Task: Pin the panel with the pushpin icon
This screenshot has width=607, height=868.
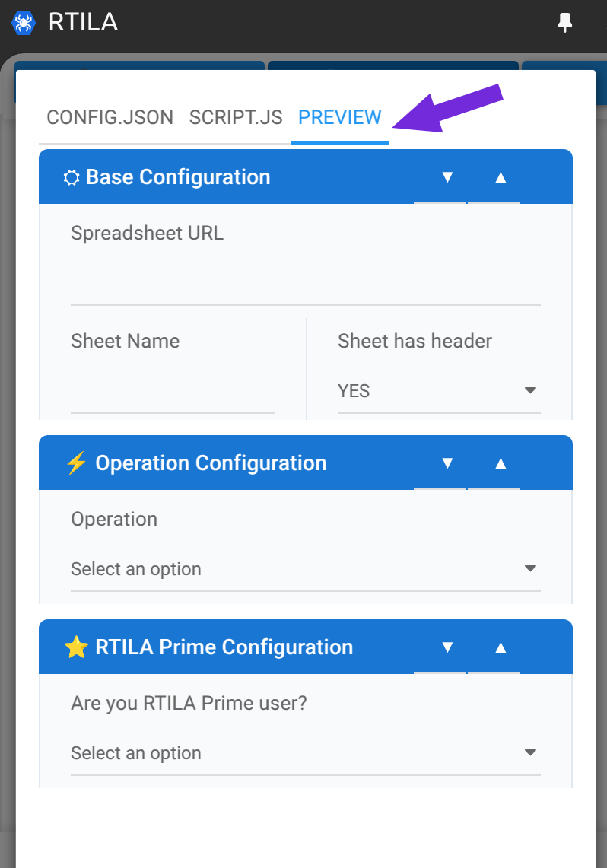Action: [x=564, y=23]
